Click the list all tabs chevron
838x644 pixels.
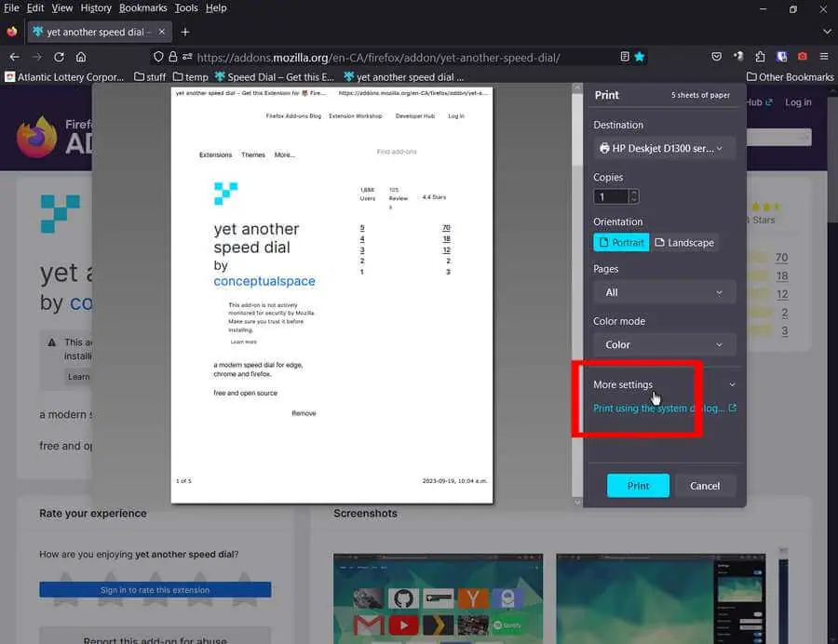[x=827, y=32]
